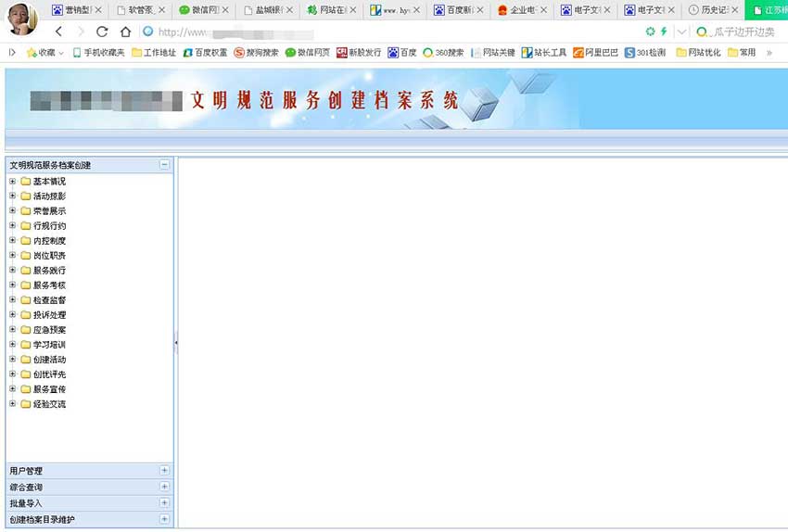Collapse the 文明规范服务档案创建 panel with minus button
Viewport: 788px width, 532px height.
[x=164, y=165]
